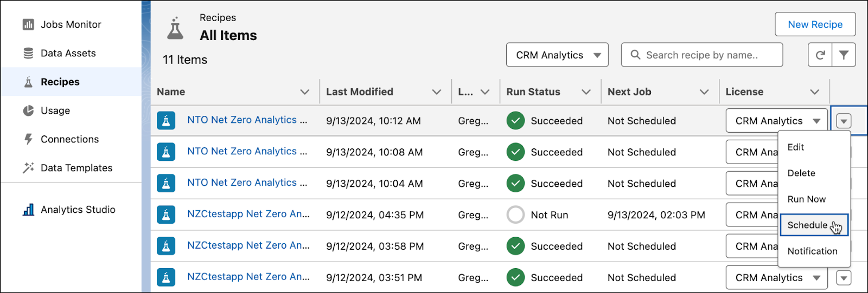The image size is (868, 293).
Task: Open NZCtestapp recipe modified 03:58 PM
Action: (x=248, y=246)
